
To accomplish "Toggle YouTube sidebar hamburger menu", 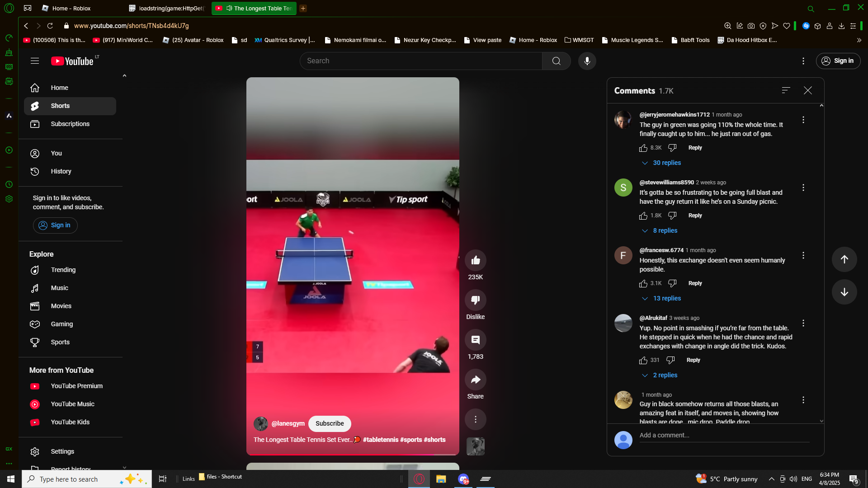I will (35, 61).
